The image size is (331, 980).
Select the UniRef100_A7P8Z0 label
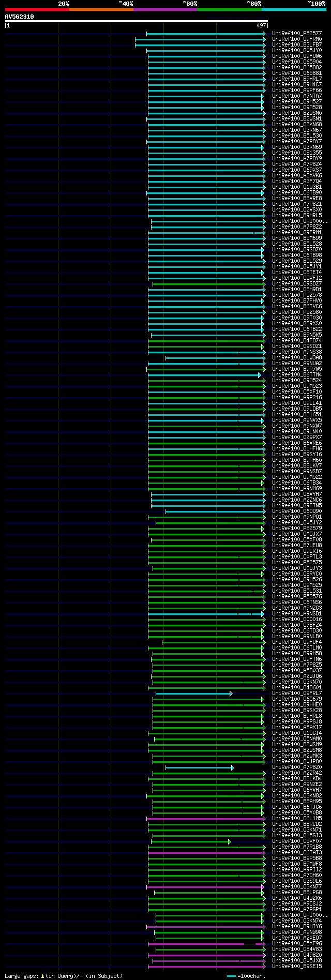pyautogui.click(x=297, y=767)
